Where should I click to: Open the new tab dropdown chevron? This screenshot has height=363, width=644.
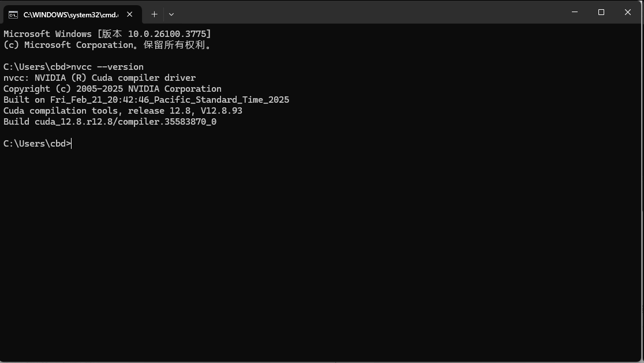[x=171, y=14]
